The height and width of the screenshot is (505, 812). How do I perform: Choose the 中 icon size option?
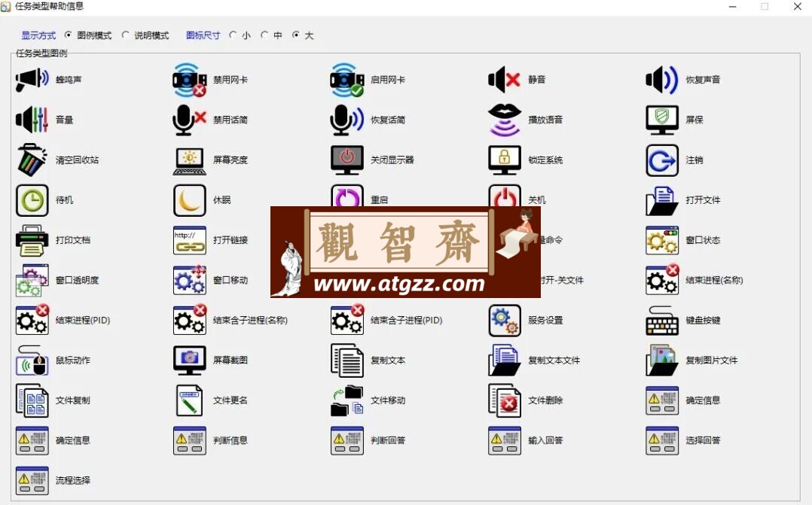tap(264, 35)
